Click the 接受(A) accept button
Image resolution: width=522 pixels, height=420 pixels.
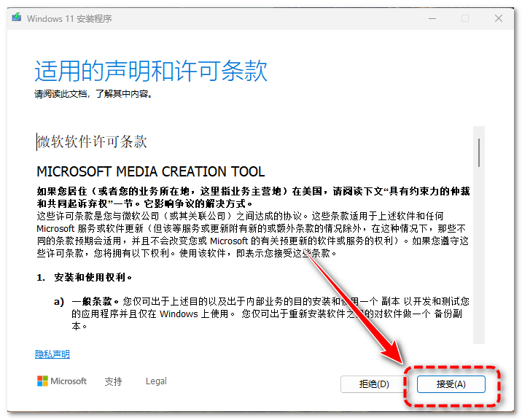[x=451, y=384]
